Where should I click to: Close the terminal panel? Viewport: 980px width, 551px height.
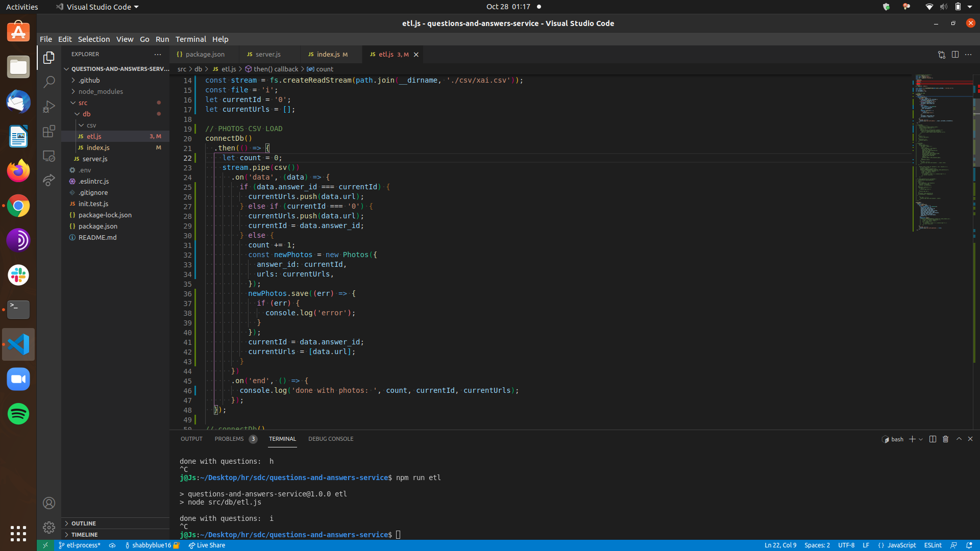970,439
